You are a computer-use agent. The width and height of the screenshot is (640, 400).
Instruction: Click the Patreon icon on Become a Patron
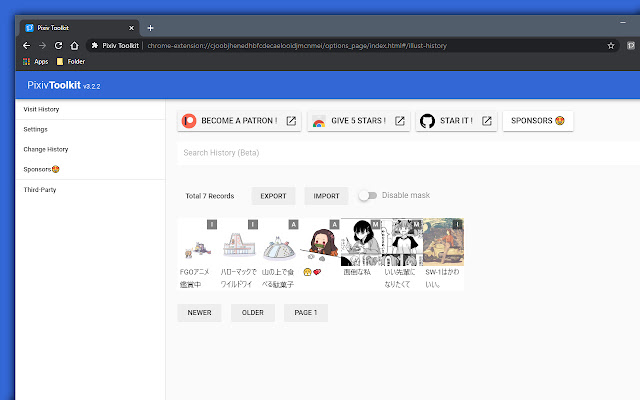tap(189, 121)
